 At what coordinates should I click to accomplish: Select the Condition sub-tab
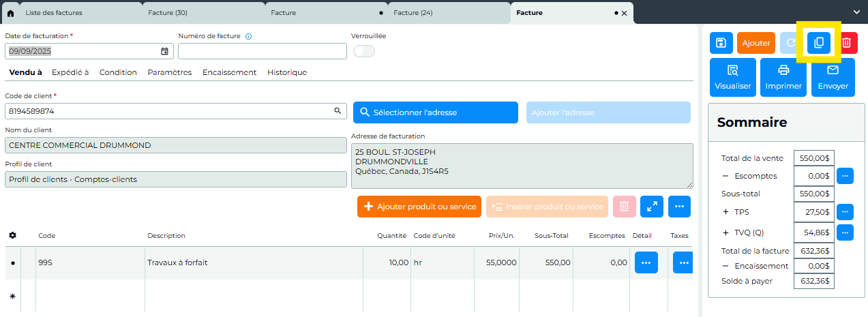[118, 72]
